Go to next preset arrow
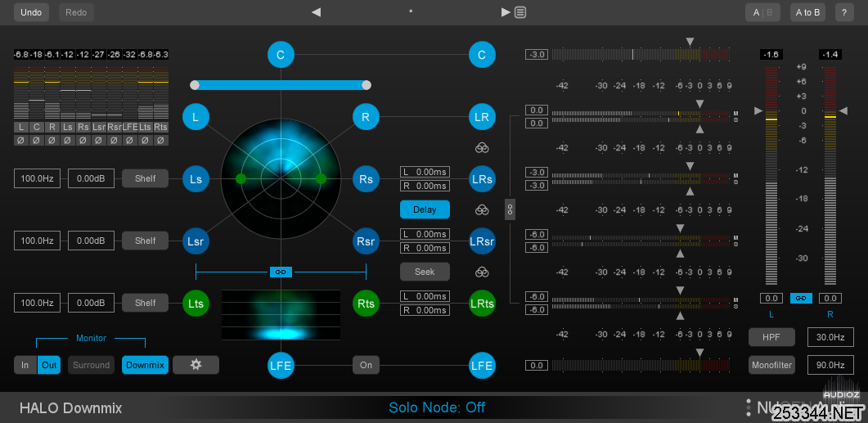 coord(506,11)
